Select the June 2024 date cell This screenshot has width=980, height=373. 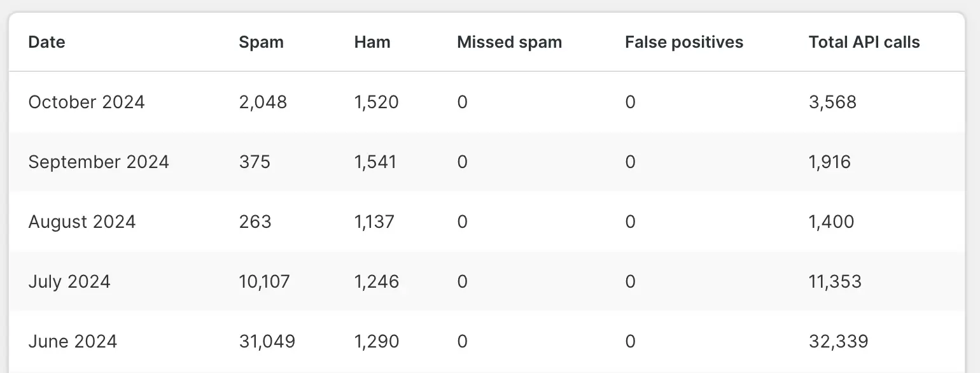[73, 341]
